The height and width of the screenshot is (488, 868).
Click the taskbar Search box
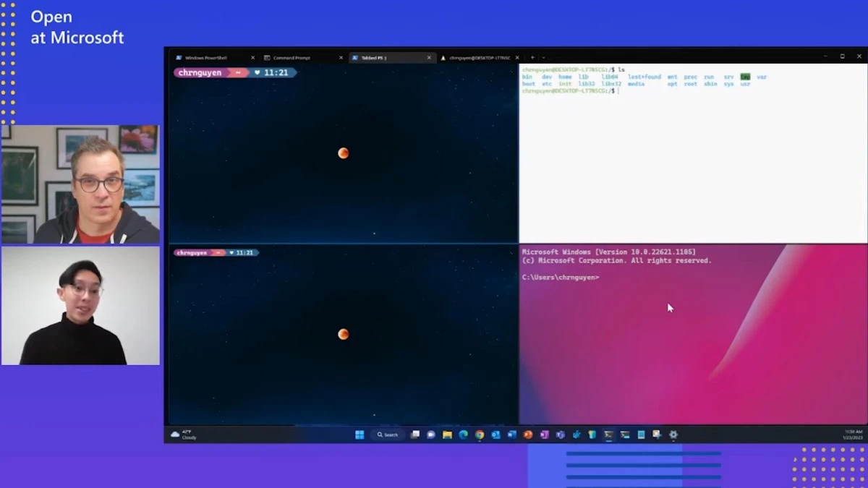[x=386, y=435]
